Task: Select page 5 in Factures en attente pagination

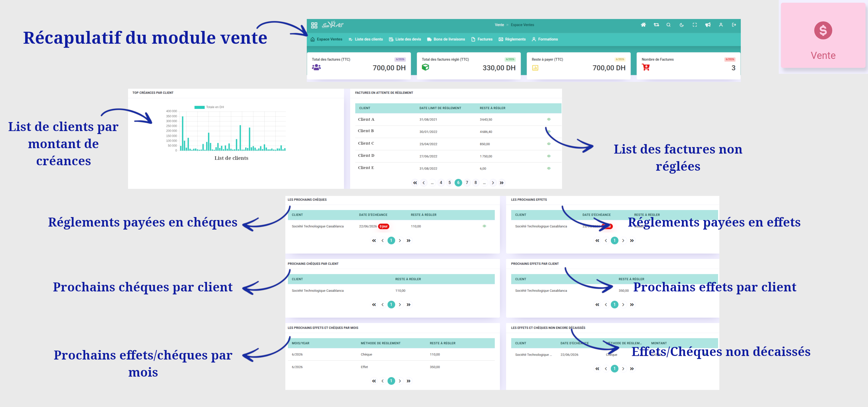Action: [x=449, y=183]
